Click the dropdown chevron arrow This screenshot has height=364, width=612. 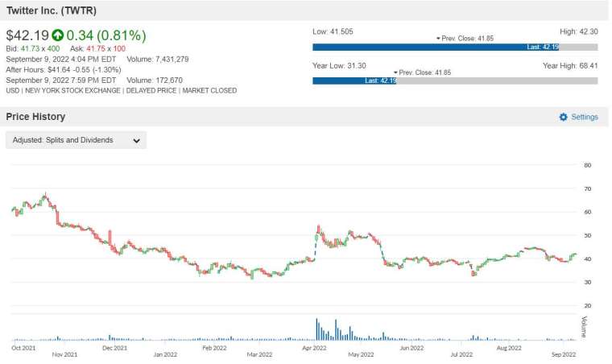(x=136, y=140)
